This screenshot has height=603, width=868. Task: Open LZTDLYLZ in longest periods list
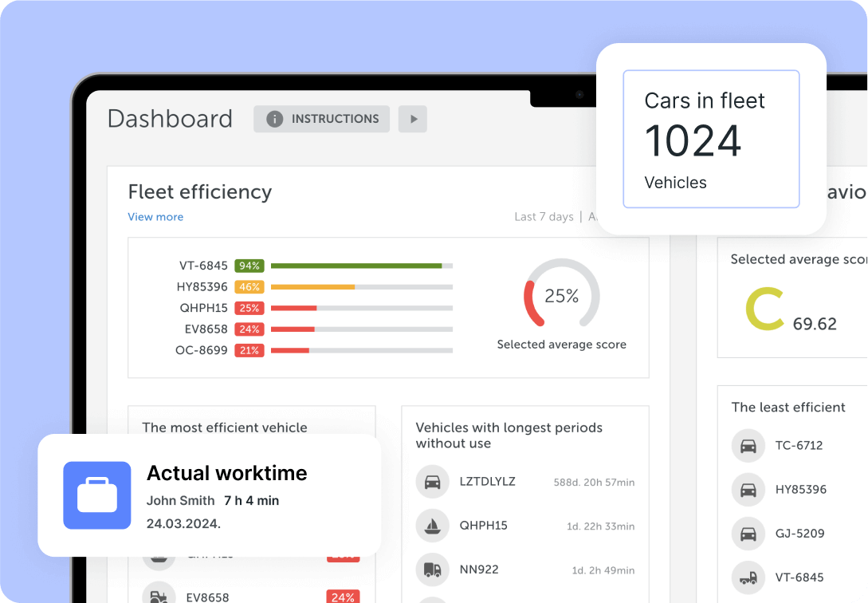pos(487,482)
